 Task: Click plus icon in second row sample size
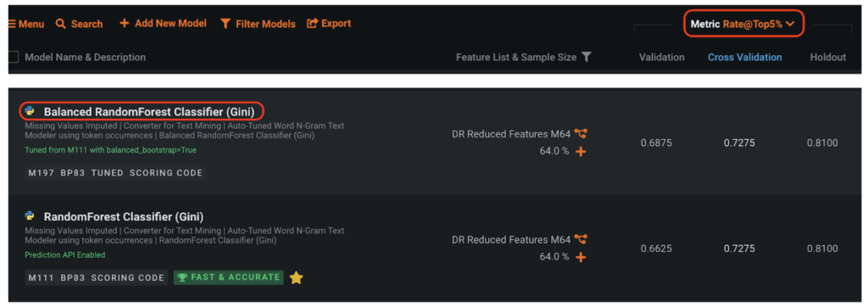(580, 257)
